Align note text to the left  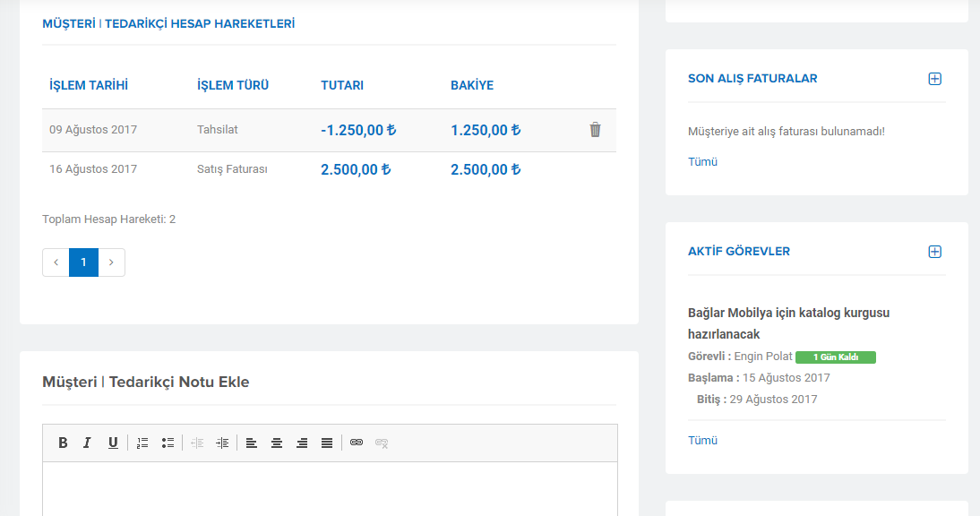click(251, 443)
